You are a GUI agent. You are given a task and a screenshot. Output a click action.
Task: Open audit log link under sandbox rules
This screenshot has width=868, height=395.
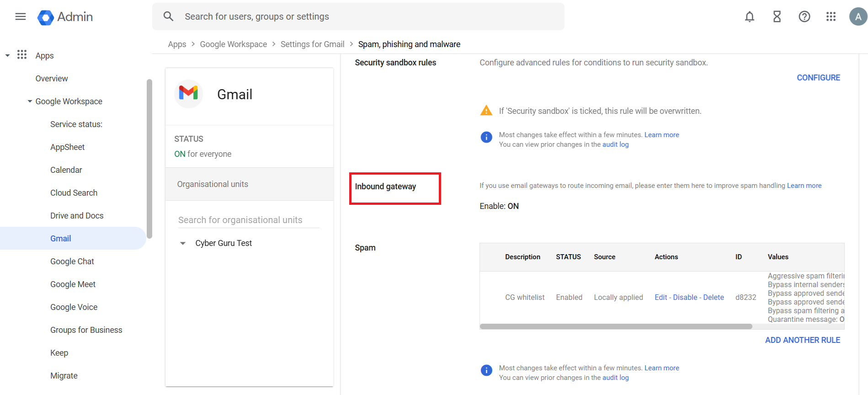(615, 144)
